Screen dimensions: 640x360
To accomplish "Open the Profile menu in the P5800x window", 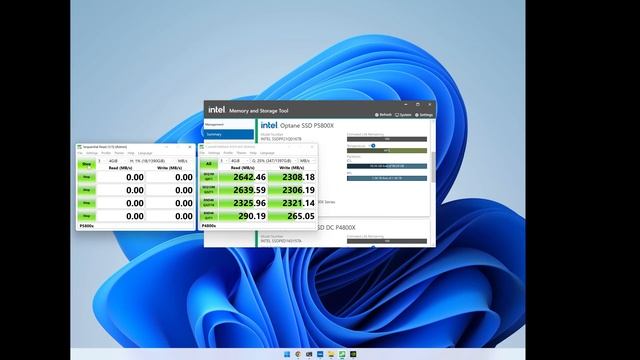I will 106,153.
